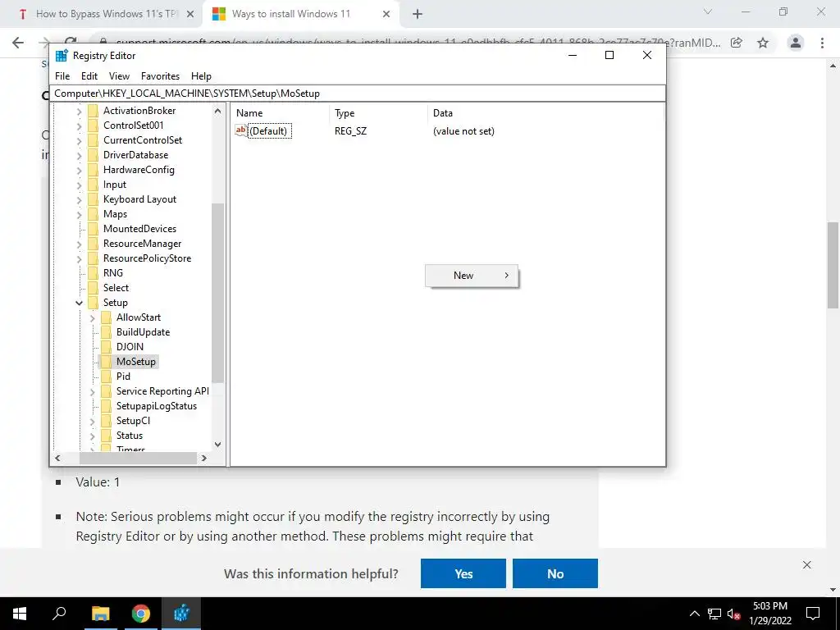840x630 pixels.
Task: Open a new Chrome tab
Action: click(x=418, y=15)
